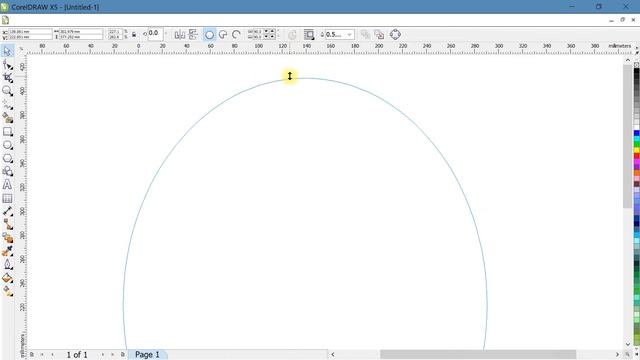Image resolution: width=640 pixels, height=360 pixels.
Task: Pick the No Color swatch
Action: coord(637,65)
